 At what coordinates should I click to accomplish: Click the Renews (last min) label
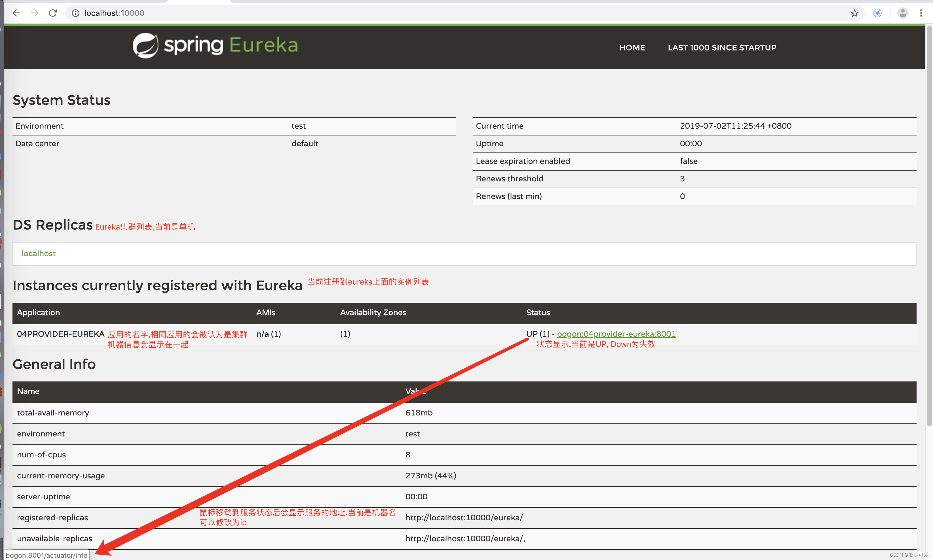(x=508, y=196)
